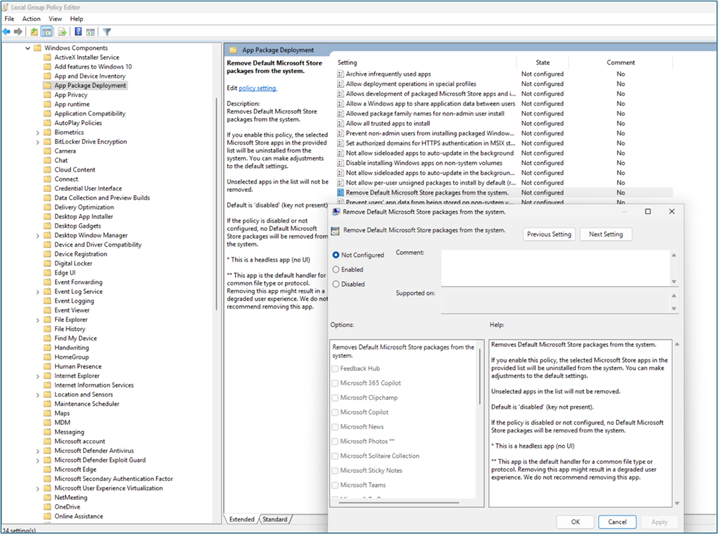Check the Microsoft Clipchamp checkbox
Image resolution: width=718 pixels, height=534 pixels.
click(x=335, y=398)
